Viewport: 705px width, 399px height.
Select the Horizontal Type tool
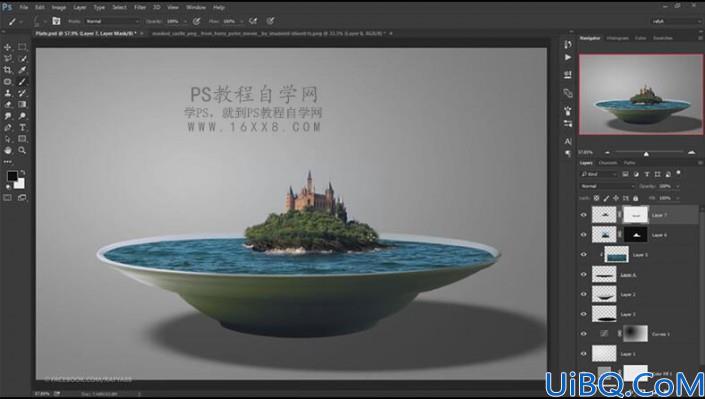[x=22, y=128]
